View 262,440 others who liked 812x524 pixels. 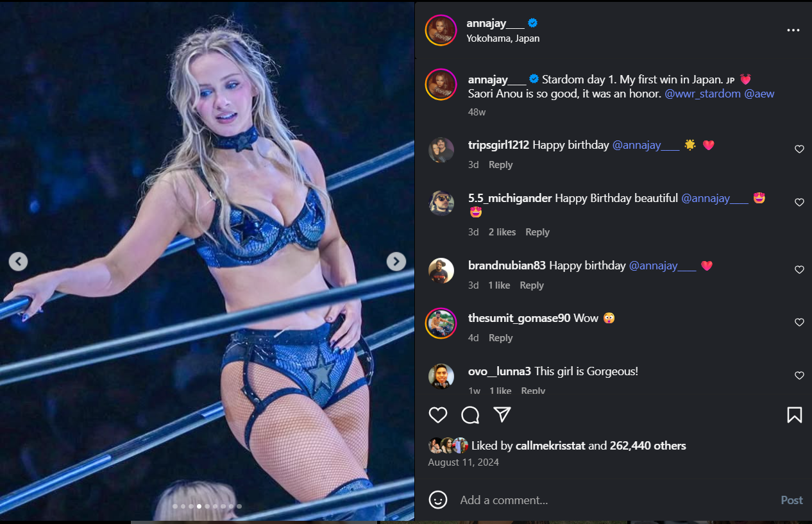648,446
